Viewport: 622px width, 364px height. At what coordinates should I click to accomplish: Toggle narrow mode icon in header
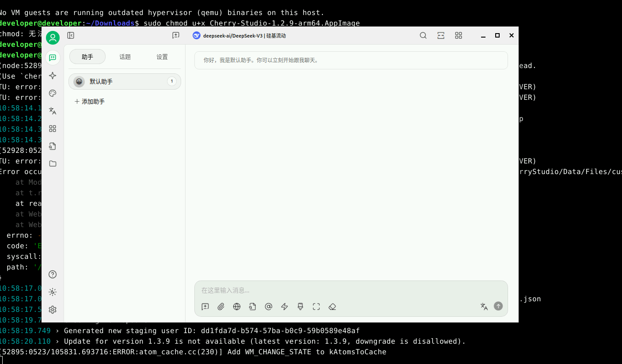(x=441, y=35)
